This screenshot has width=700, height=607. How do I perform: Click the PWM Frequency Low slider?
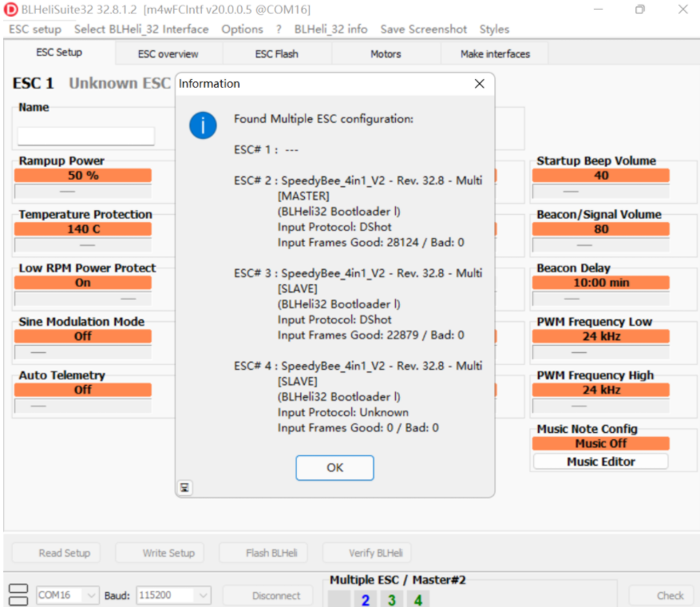coord(601,352)
